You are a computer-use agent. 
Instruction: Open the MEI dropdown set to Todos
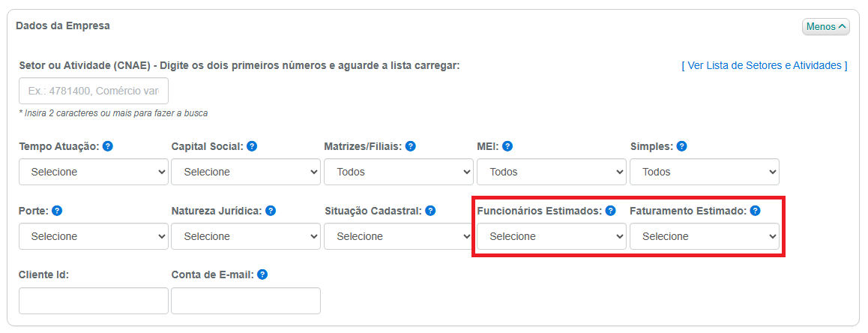click(x=552, y=172)
